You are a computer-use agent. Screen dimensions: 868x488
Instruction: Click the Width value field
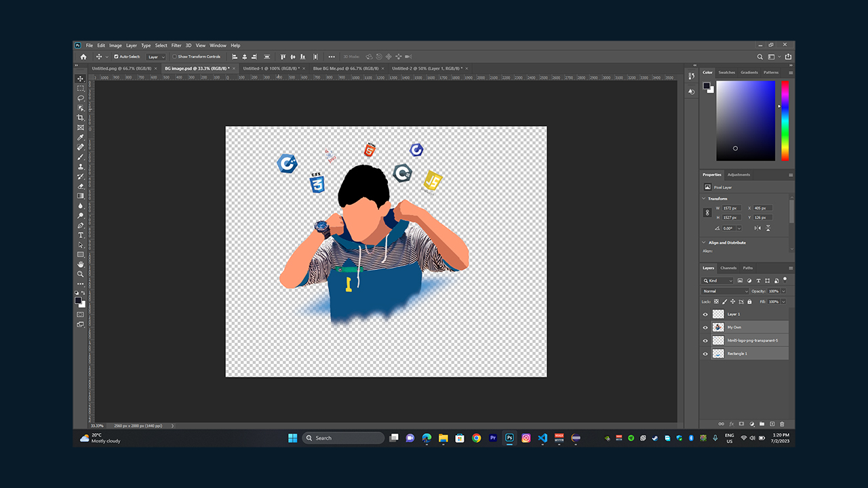point(733,208)
